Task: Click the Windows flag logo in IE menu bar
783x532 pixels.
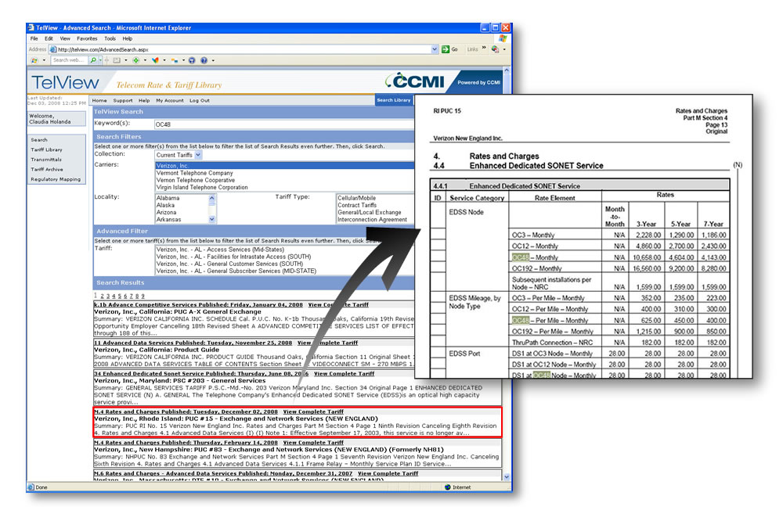Action: [x=503, y=38]
